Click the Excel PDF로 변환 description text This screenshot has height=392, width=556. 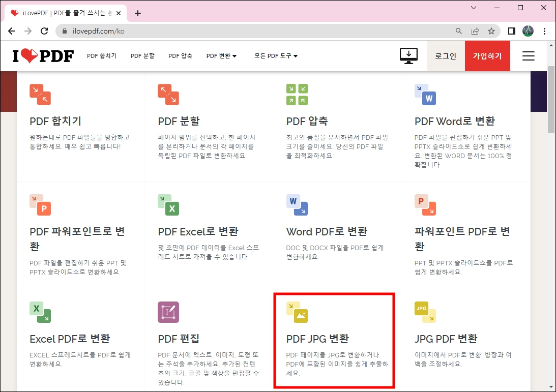80,359
